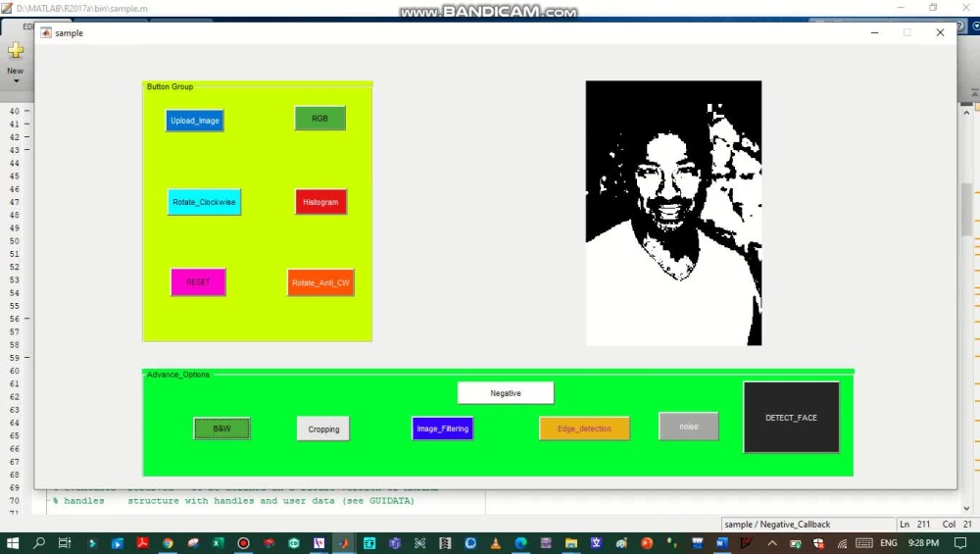Click the red Histogram button
The image size is (980, 554).
point(320,202)
